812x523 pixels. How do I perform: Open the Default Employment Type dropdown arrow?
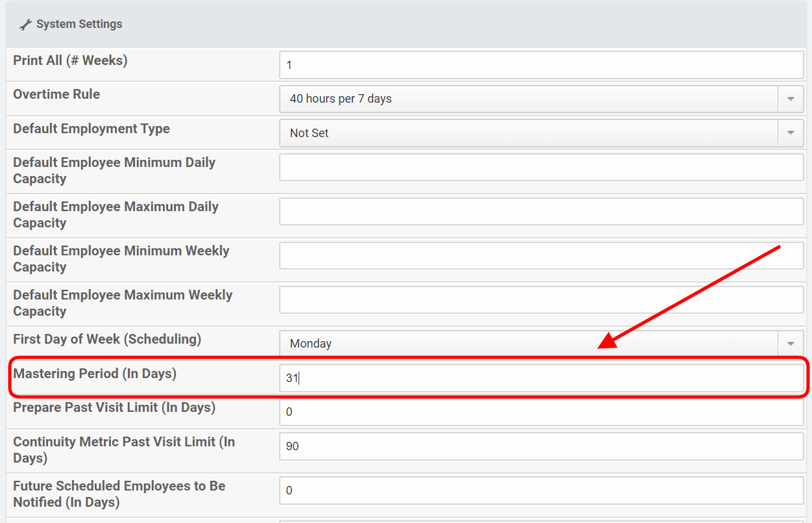[791, 133]
